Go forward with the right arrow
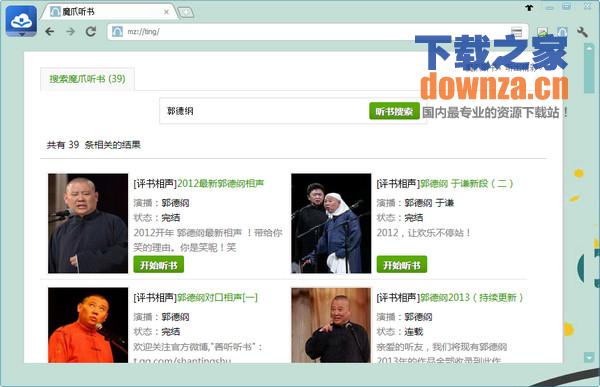The width and height of the screenshot is (600, 387). [x=70, y=31]
